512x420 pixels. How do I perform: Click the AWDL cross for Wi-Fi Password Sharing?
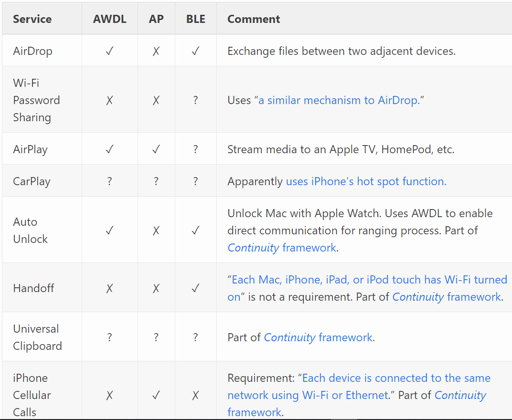[x=109, y=100]
